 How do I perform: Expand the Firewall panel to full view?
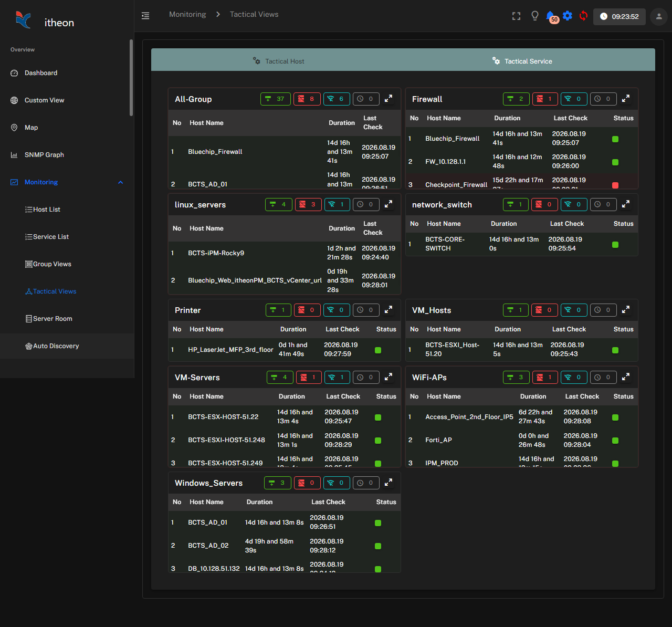pyautogui.click(x=626, y=99)
